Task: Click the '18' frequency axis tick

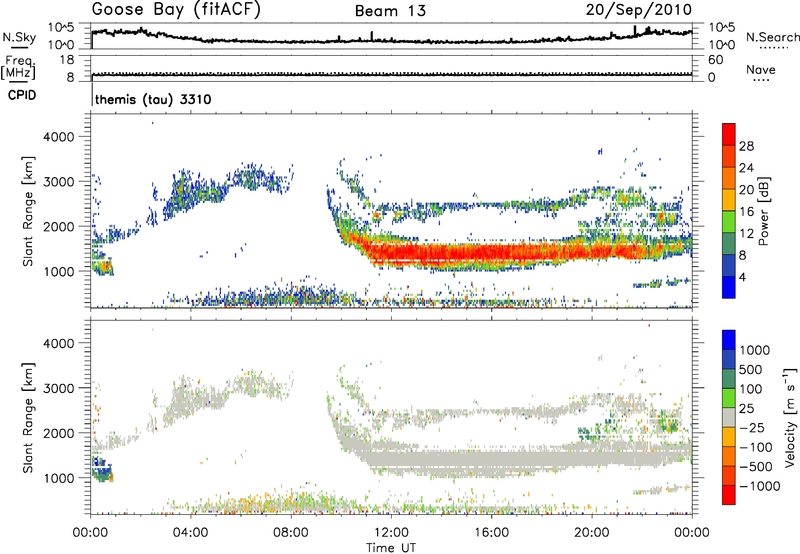Action: click(67, 60)
